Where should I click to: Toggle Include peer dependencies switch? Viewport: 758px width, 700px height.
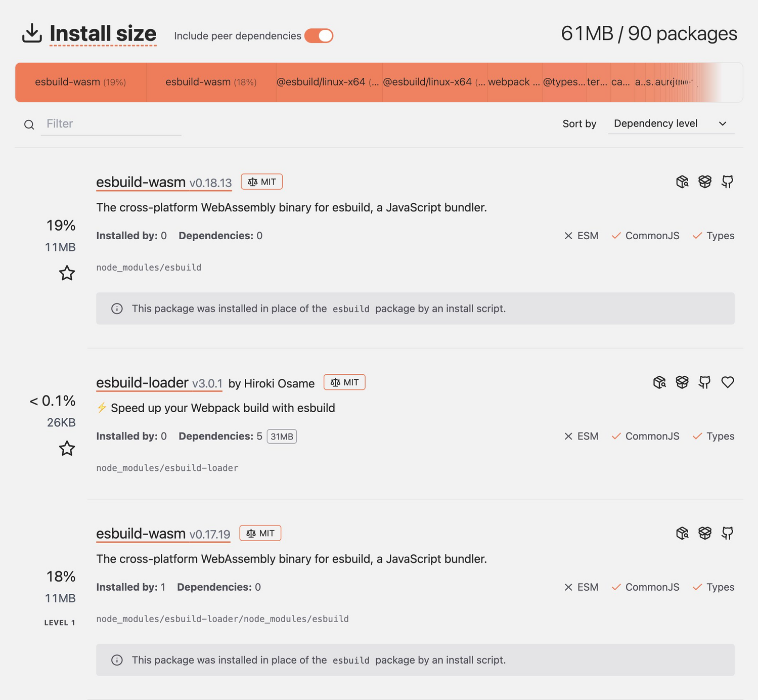pyautogui.click(x=319, y=36)
